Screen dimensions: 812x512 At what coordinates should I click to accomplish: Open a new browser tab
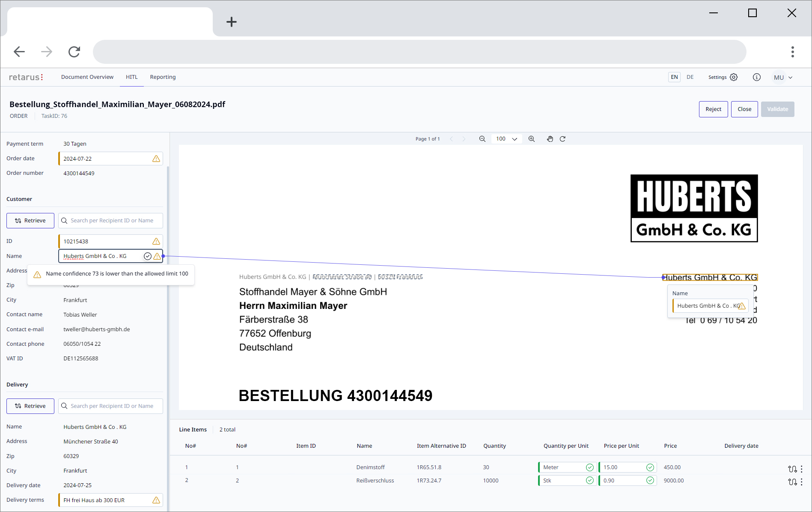pyautogui.click(x=232, y=22)
